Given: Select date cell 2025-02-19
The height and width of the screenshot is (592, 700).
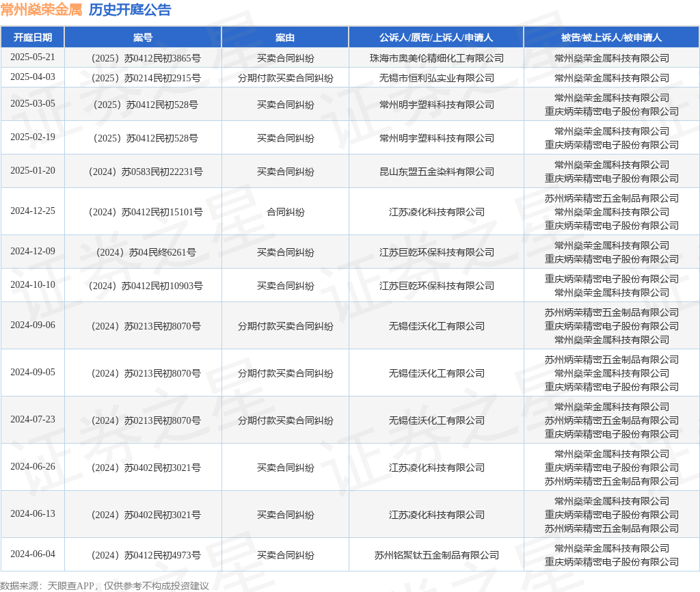Looking at the screenshot, I should pos(33,137).
